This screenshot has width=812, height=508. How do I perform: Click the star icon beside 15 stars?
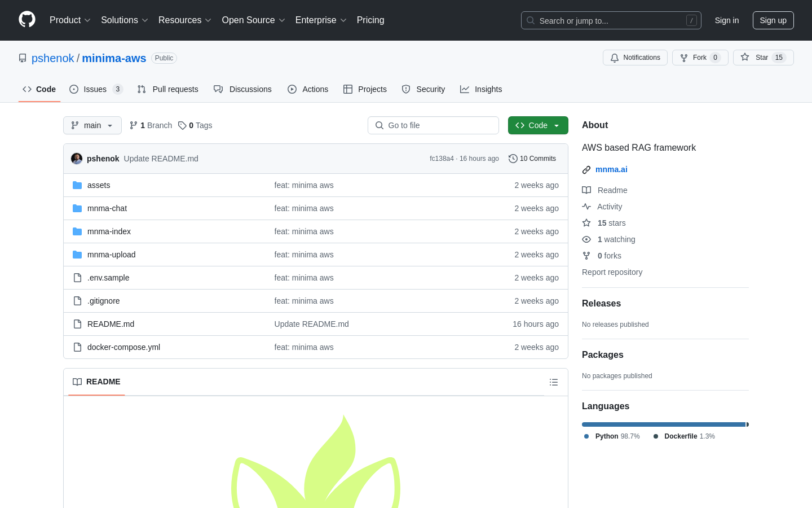tap(586, 223)
